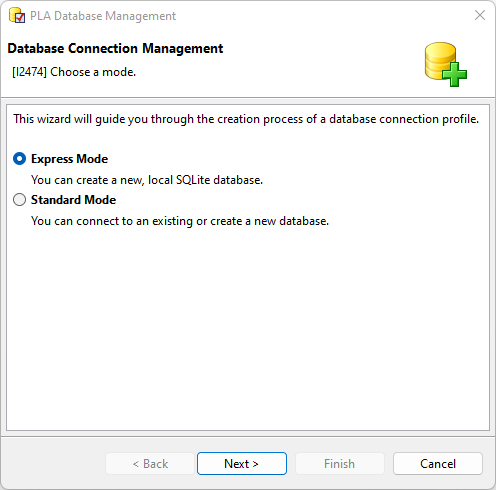Viewport: 496px width, 490px height.
Task: Click the disabled Finish button
Action: (x=339, y=463)
